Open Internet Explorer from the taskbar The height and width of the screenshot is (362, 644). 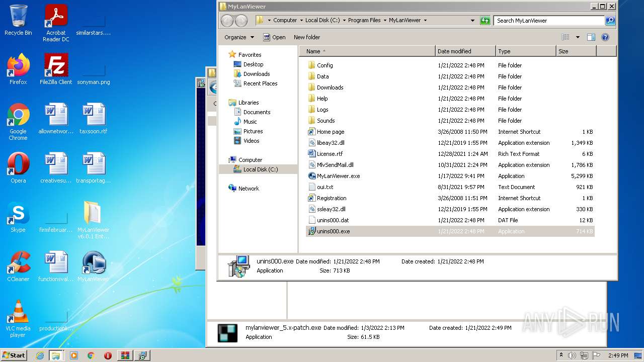click(40, 355)
